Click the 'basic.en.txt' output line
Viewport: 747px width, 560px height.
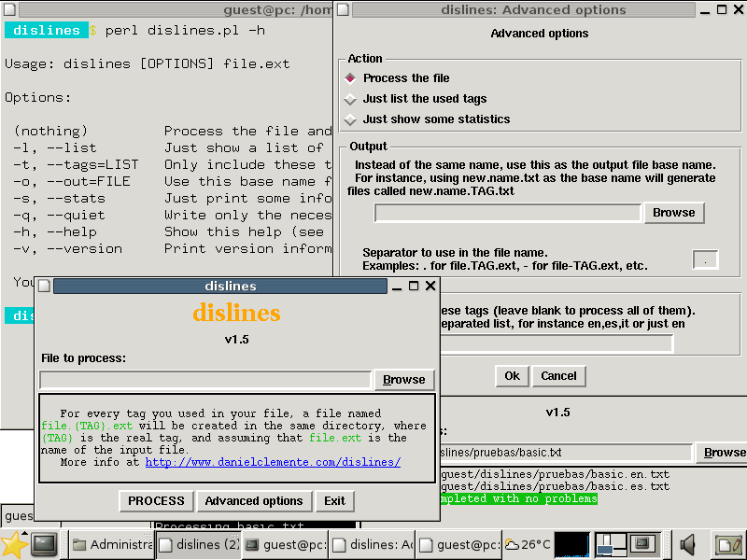(555, 474)
